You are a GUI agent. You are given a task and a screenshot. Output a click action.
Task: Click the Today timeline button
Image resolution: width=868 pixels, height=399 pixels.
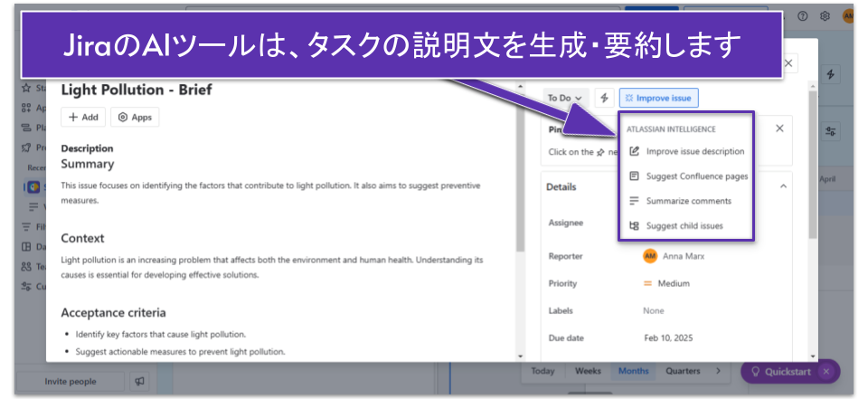click(543, 371)
